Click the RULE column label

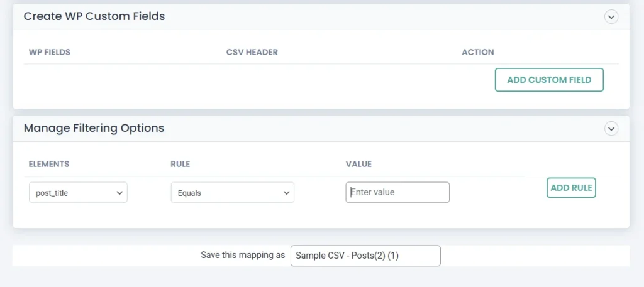[180, 164]
